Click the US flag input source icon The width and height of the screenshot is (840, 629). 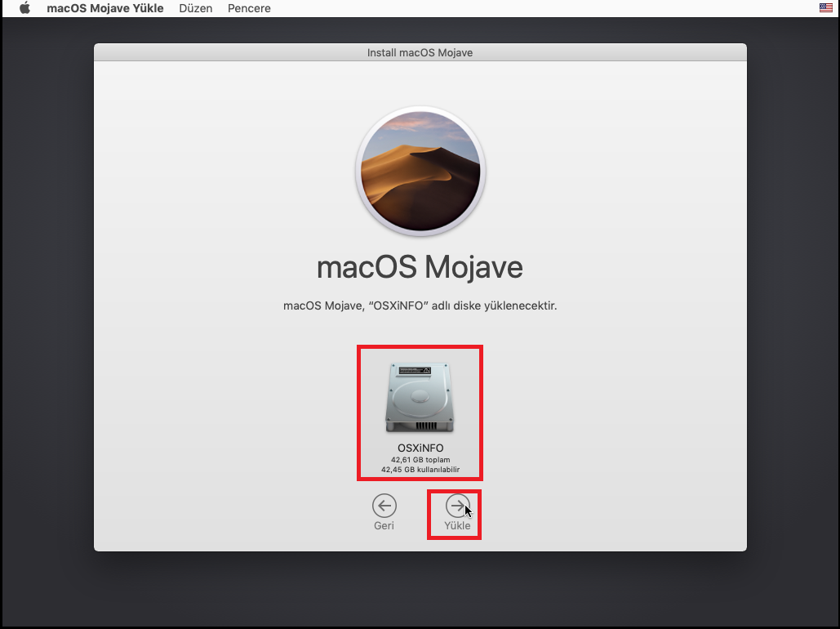pos(826,8)
